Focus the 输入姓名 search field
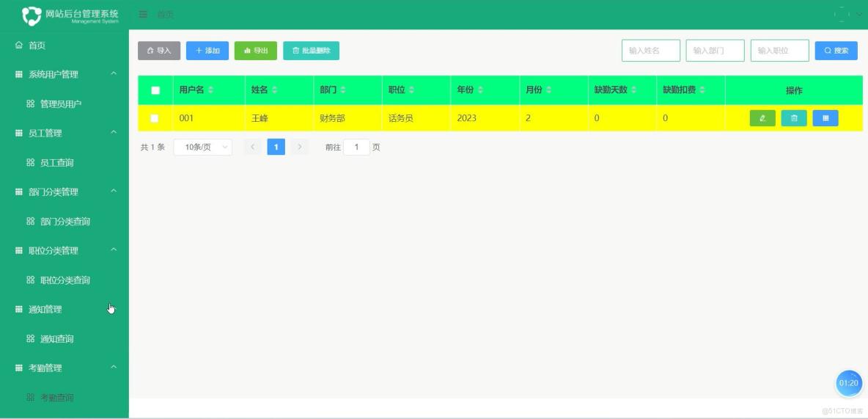 tap(650, 51)
